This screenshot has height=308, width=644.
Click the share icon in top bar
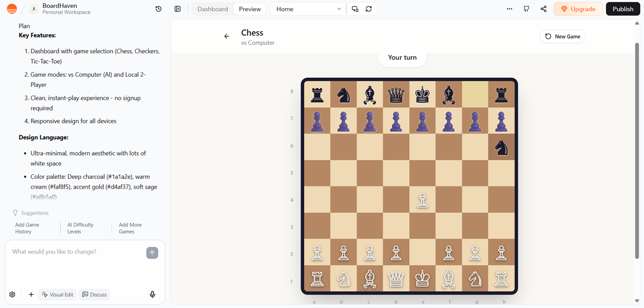pyautogui.click(x=544, y=9)
